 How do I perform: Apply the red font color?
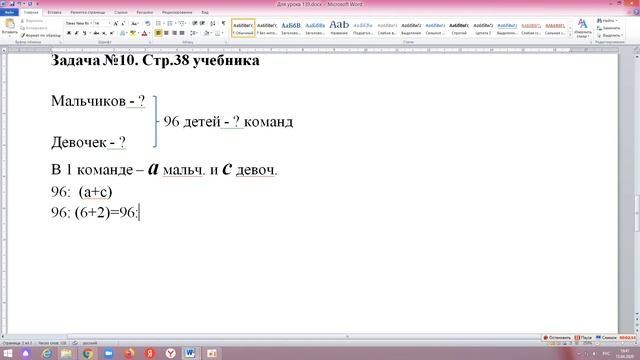click(144, 33)
